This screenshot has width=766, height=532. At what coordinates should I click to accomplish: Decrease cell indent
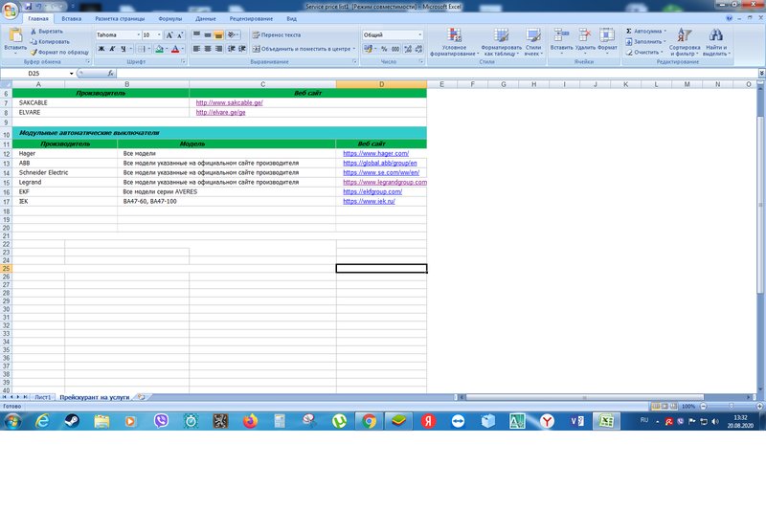pyautogui.click(x=231, y=49)
